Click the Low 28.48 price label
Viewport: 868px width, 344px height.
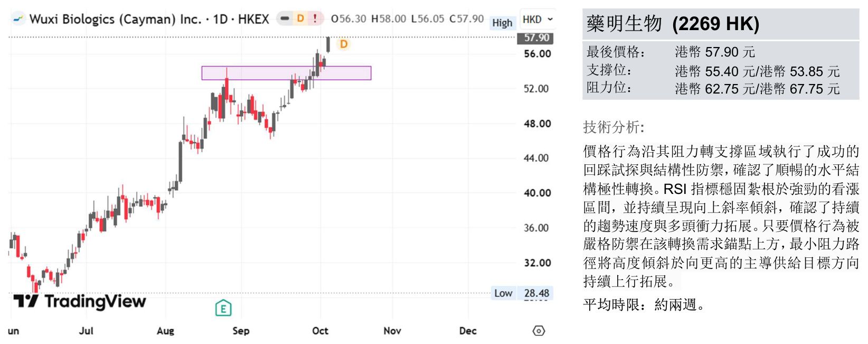[x=522, y=293]
